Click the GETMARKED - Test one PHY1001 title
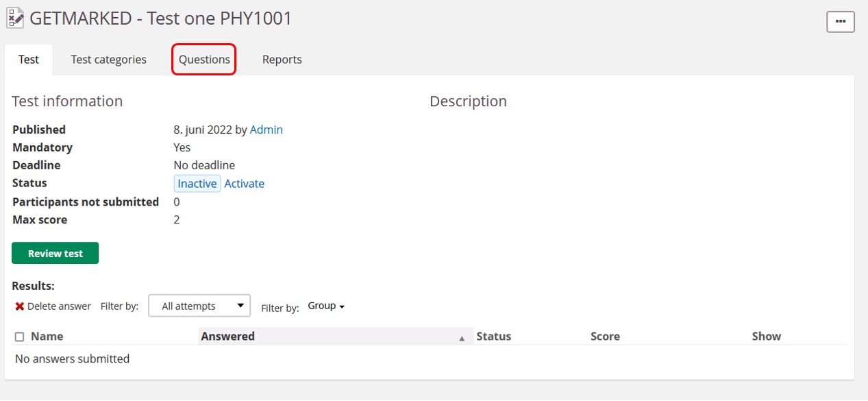 click(x=161, y=19)
